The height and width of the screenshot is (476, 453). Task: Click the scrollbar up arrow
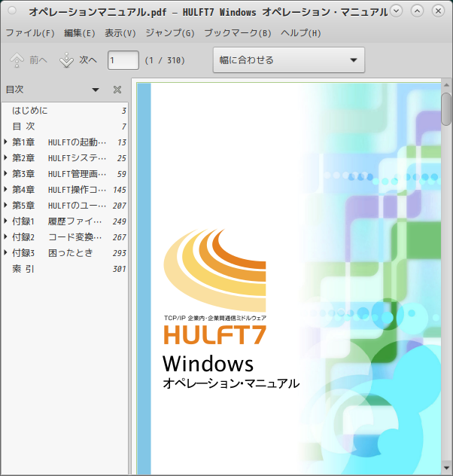446,85
